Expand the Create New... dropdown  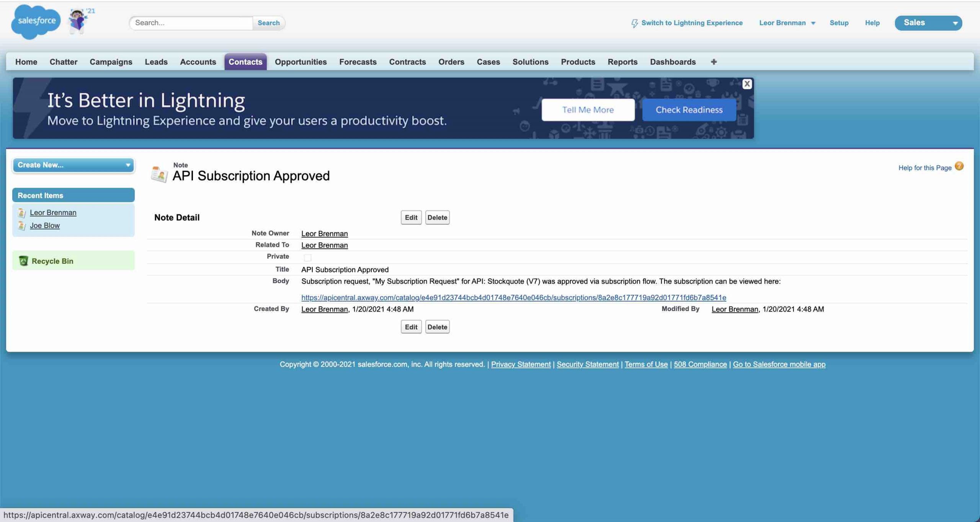[x=73, y=165]
